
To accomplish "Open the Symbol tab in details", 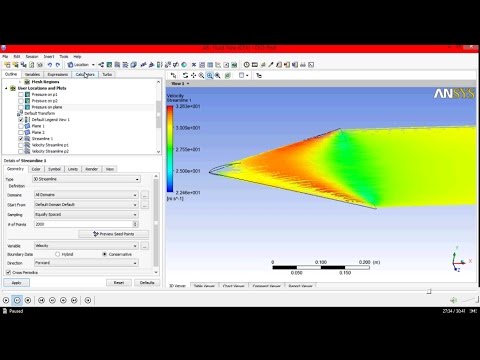I will [54, 169].
